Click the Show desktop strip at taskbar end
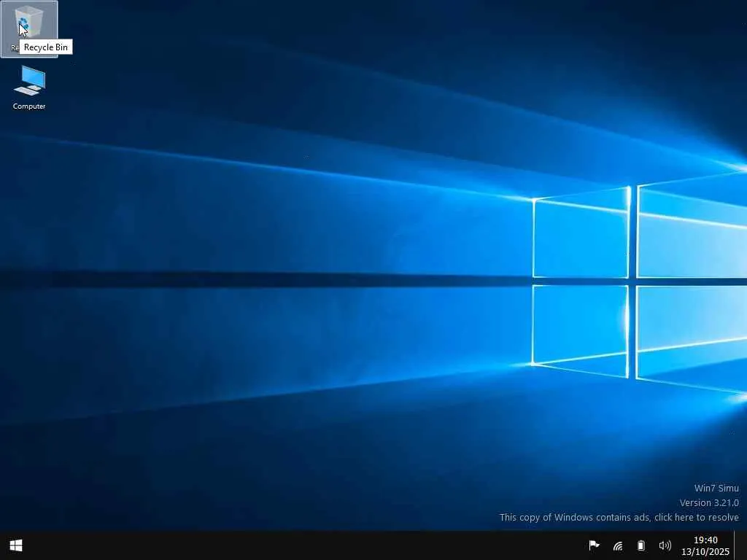 pyautogui.click(x=740, y=545)
